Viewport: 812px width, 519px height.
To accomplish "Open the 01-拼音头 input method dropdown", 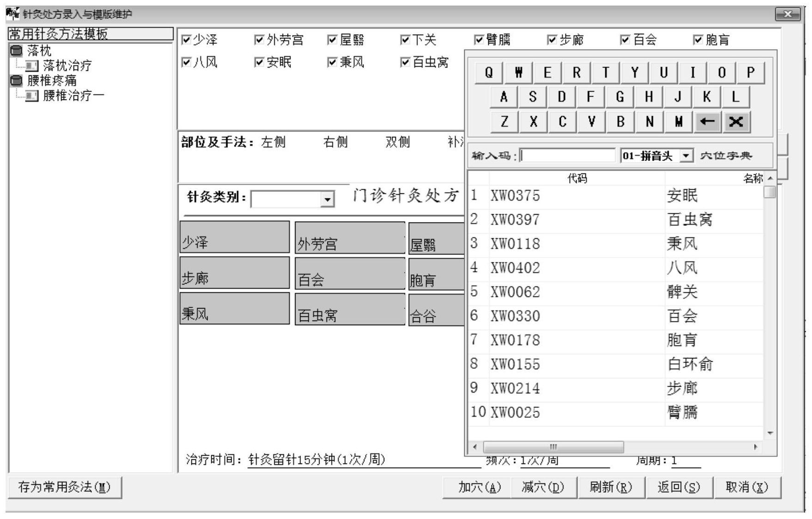I will click(687, 155).
